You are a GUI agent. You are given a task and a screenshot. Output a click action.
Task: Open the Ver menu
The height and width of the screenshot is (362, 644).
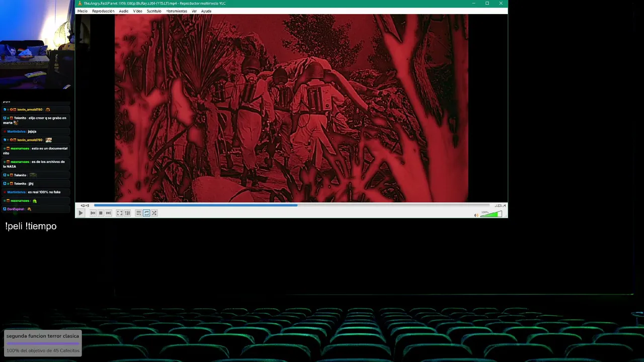click(x=194, y=11)
